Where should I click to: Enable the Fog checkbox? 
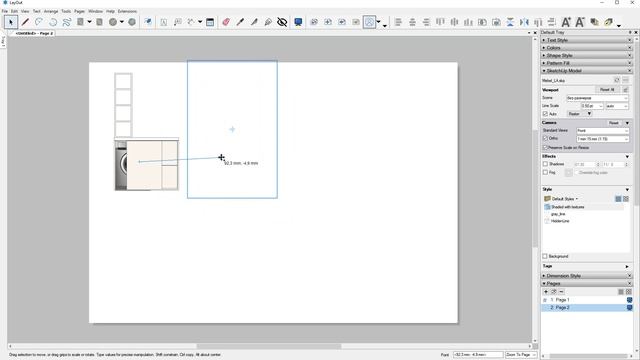(x=545, y=173)
